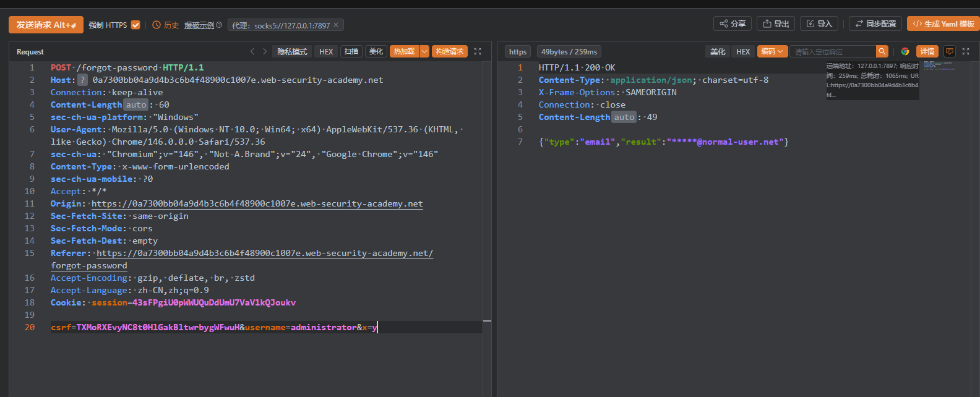Expand the 热加载 dropdown arrow
The height and width of the screenshot is (397, 980).
[x=424, y=51]
